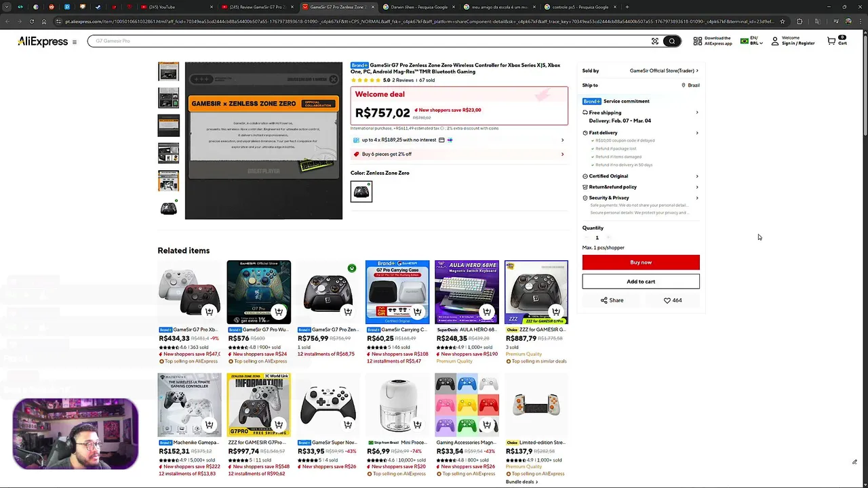
Task: Add Mini Processor R$6,99 item to cart
Action: click(417, 425)
